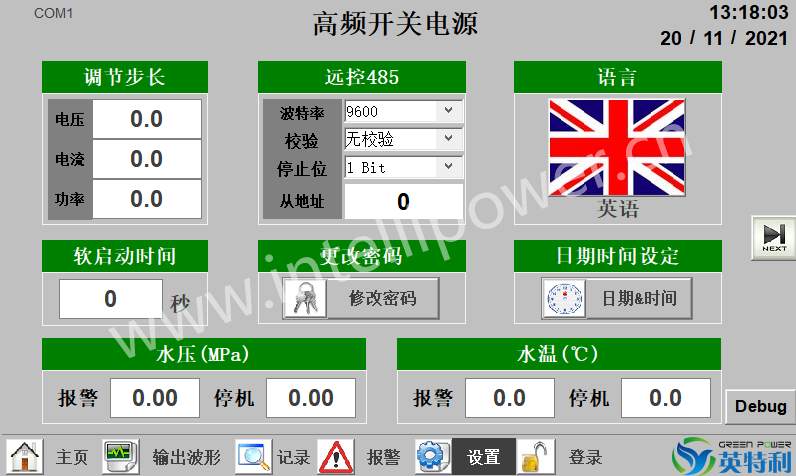
Task: Click the home icon in bottom bar
Action: pyautogui.click(x=25, y=456)
